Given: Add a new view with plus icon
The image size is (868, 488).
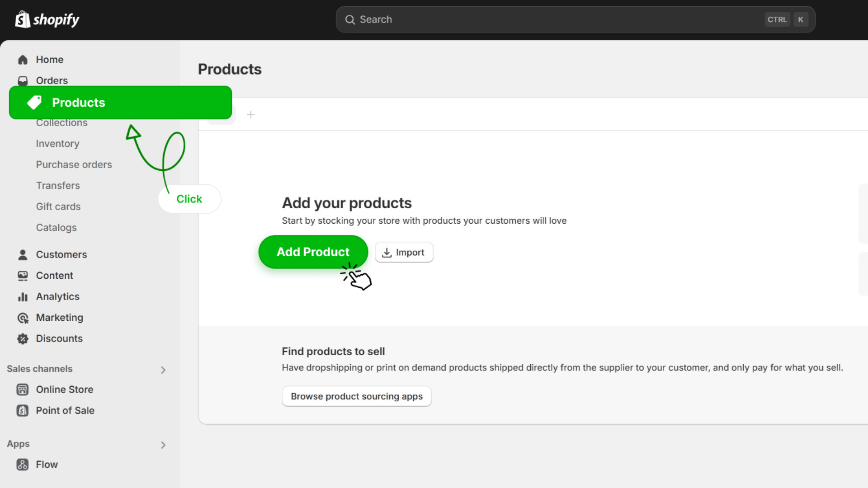Looking at the screenshot, I should click(x=250, y=115).
